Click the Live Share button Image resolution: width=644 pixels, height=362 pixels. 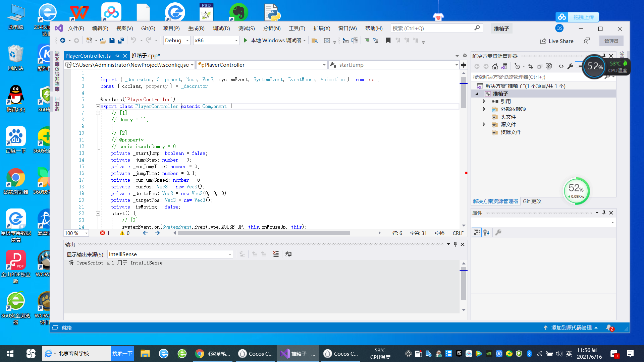point(557,41)
